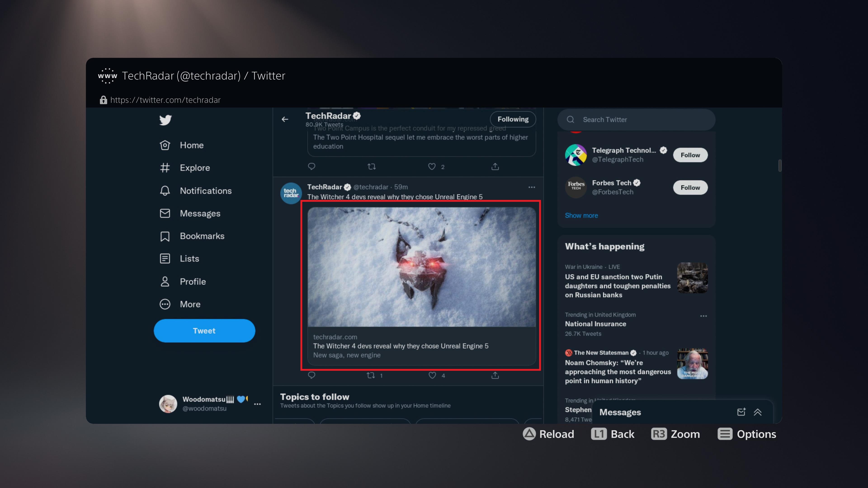Screen dimensions: 868x488
Task: Open the Explore section
Action: coord(185,168)
